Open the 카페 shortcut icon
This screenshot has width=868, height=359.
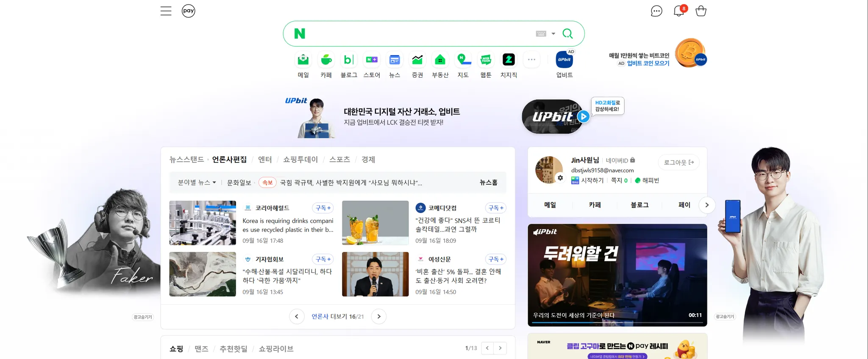click(326, 60)
